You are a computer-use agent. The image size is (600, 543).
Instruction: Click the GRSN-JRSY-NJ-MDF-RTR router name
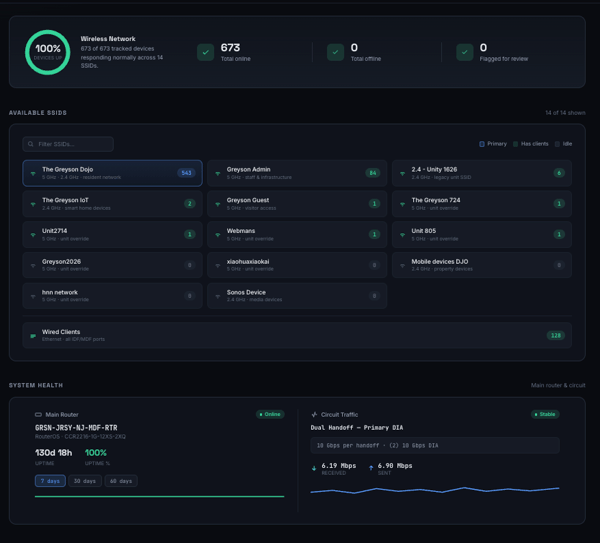coord(76,428)
